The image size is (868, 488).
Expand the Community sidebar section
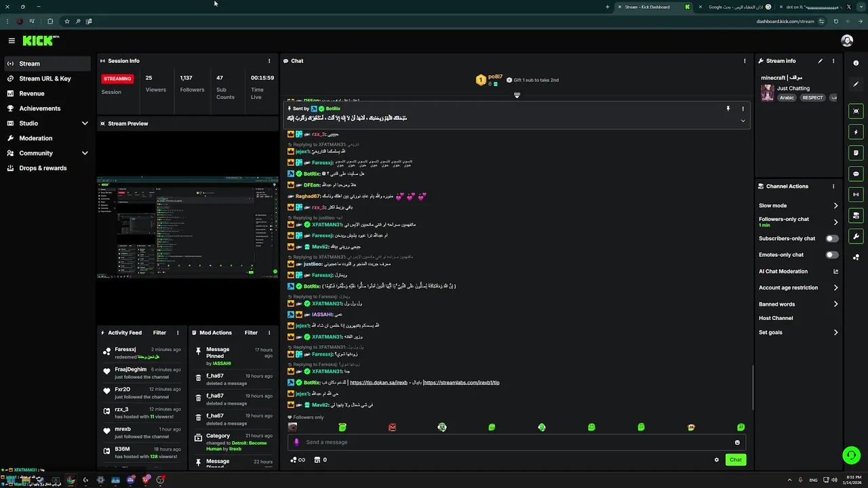point(85,153)
